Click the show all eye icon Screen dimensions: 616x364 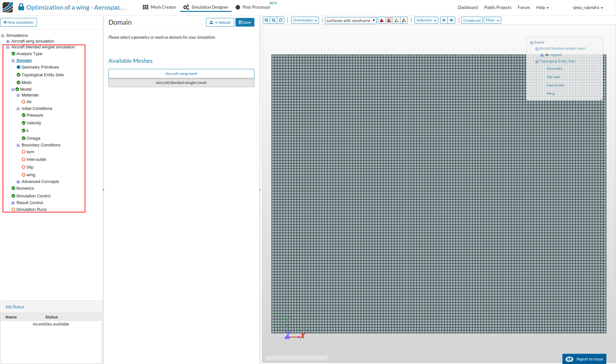tap(451, 20)
